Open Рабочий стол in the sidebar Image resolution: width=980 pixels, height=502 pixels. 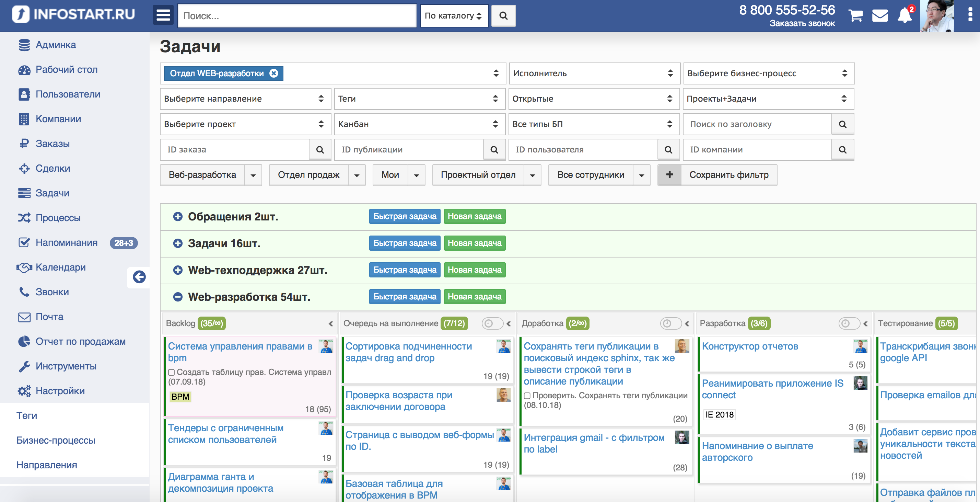[67, 70]
